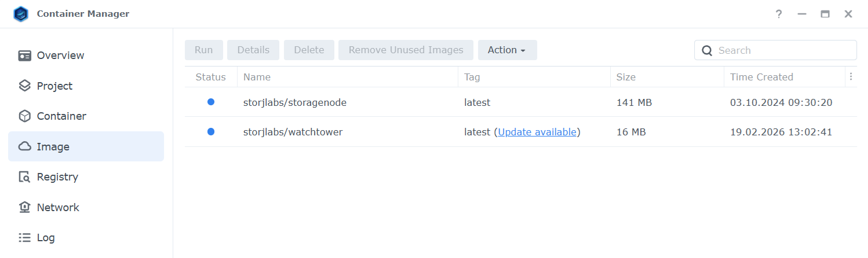This screenshot has height=258, width=868.
Task: Open the help question mark icon
Action: tap(779, 14)
